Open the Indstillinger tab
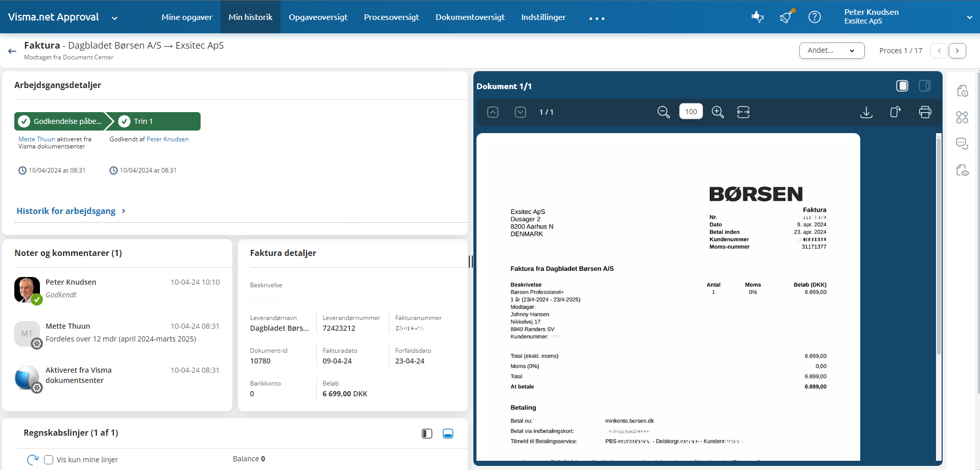The image size is (980, 470). pos(543,17)
